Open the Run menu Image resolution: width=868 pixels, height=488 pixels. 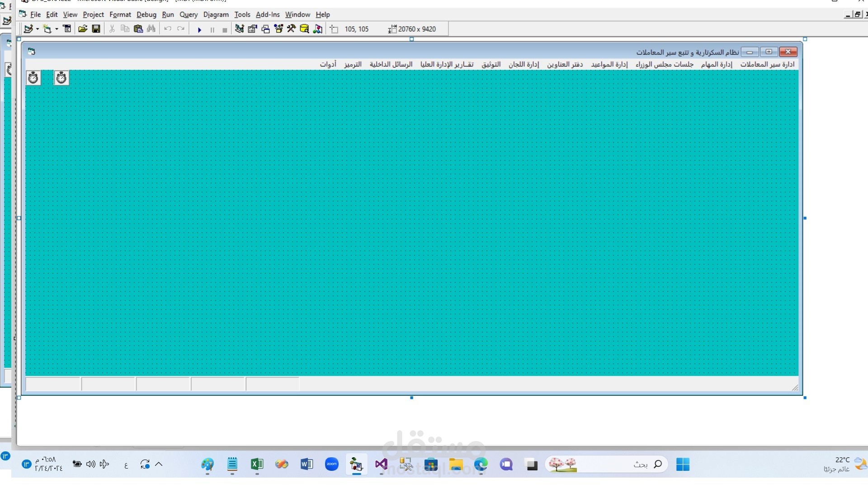coord(168,14)
